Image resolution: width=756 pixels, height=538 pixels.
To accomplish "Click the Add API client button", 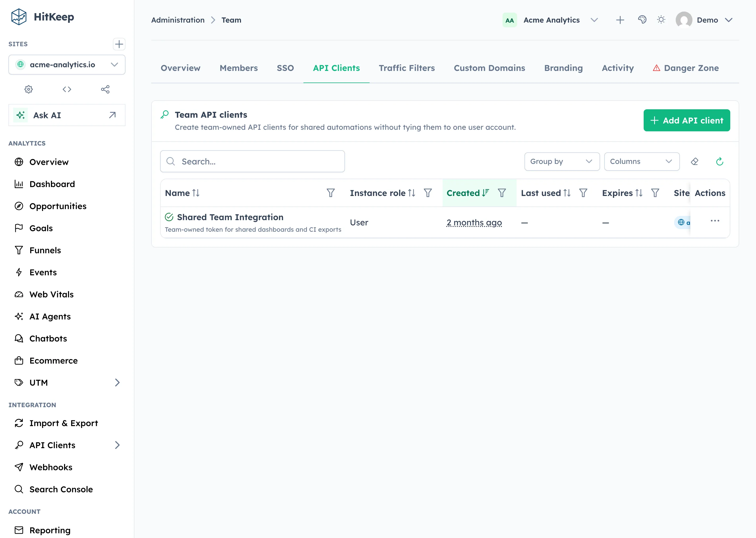I will tap(686, 120).
